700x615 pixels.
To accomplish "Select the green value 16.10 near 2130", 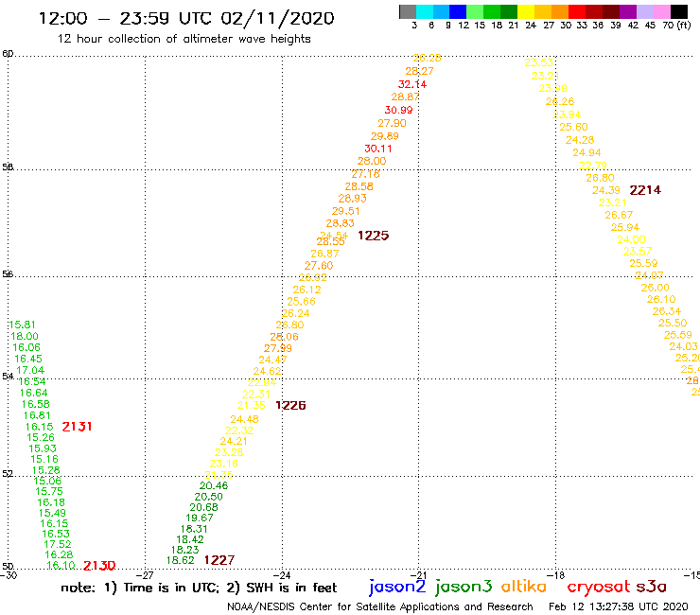I will pyautogui.click(x=61, y=566).
